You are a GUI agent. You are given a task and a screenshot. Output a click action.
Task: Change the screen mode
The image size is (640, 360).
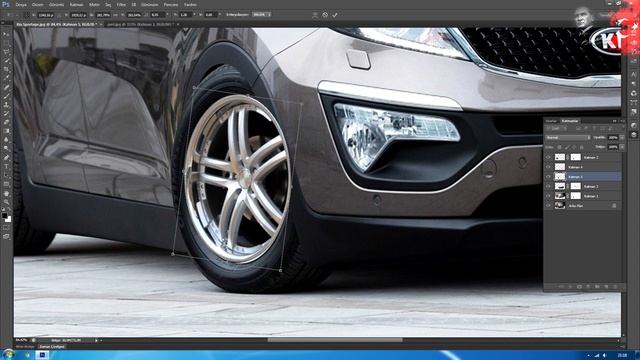point(6,236)
